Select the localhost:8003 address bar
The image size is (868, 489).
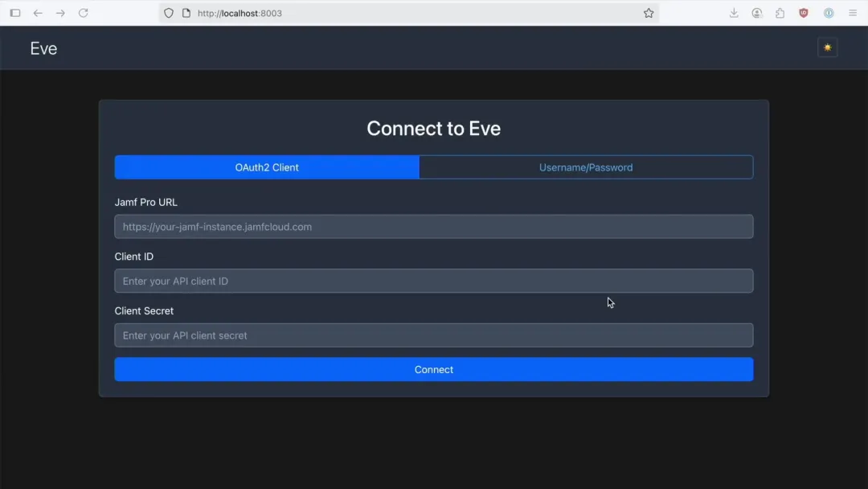(410, 13)
